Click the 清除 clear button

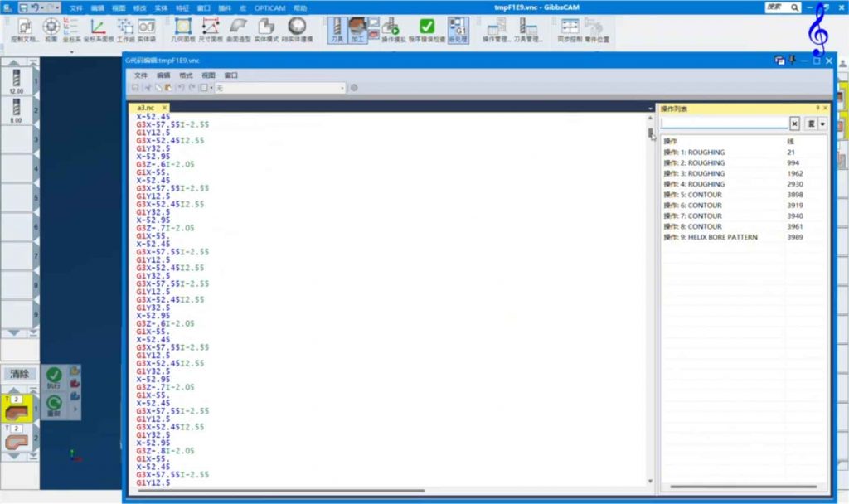tap(19, 374)
